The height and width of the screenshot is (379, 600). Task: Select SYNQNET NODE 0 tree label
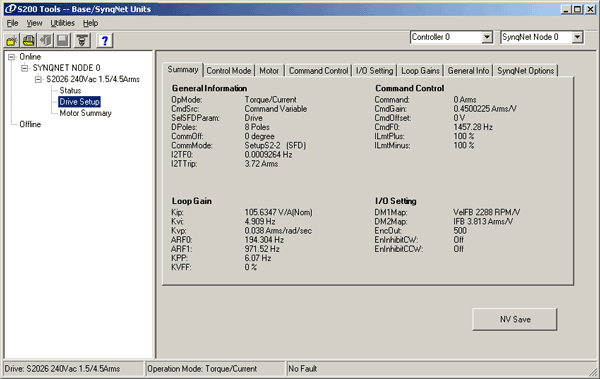point(67,68)
